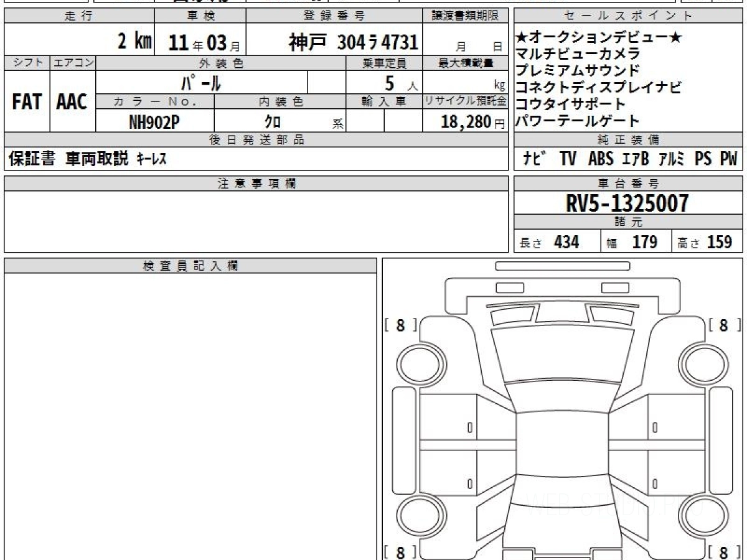Select the コウタイサポート line

coord(571,104)
